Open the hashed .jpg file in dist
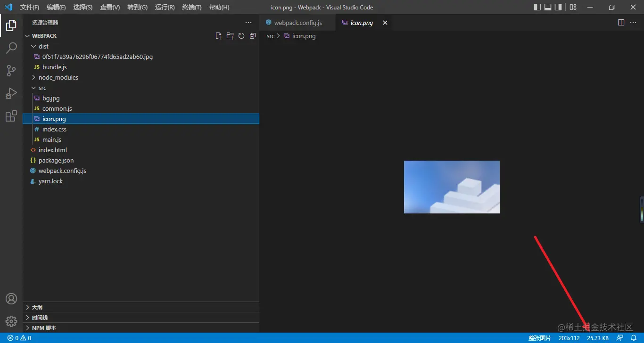The image size is (644, 343). tap(141, 57)
